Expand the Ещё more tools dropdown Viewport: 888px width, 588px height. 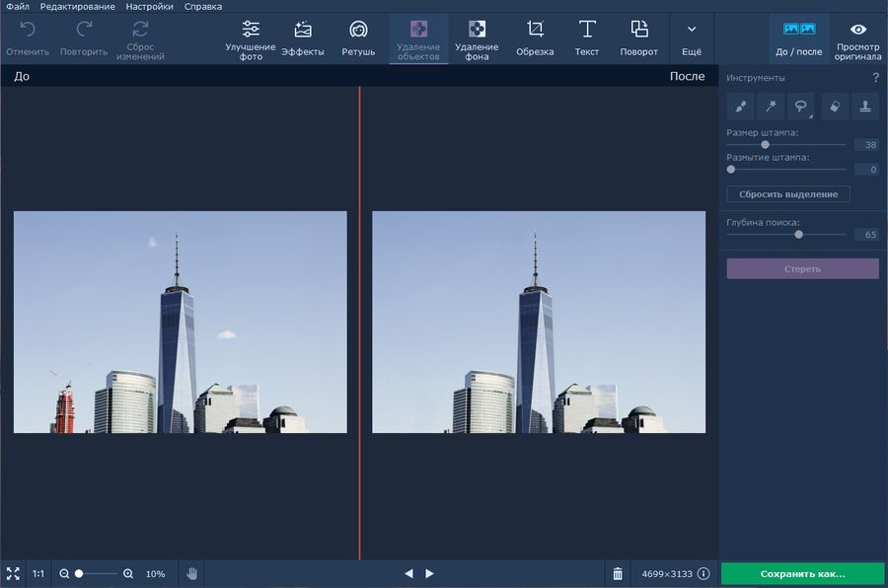pyautogui.click(x=692, y=38)
